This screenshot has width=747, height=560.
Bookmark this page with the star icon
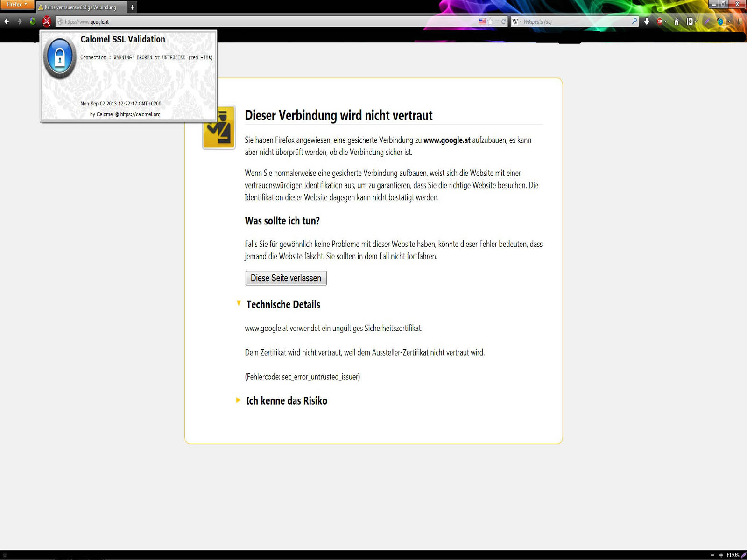point(490,21)
